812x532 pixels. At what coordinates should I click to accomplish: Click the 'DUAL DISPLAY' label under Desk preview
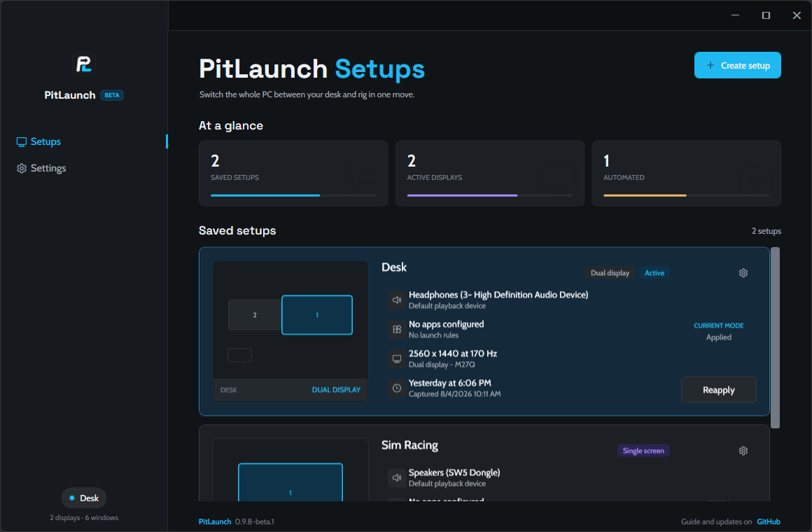click(336, 389)
